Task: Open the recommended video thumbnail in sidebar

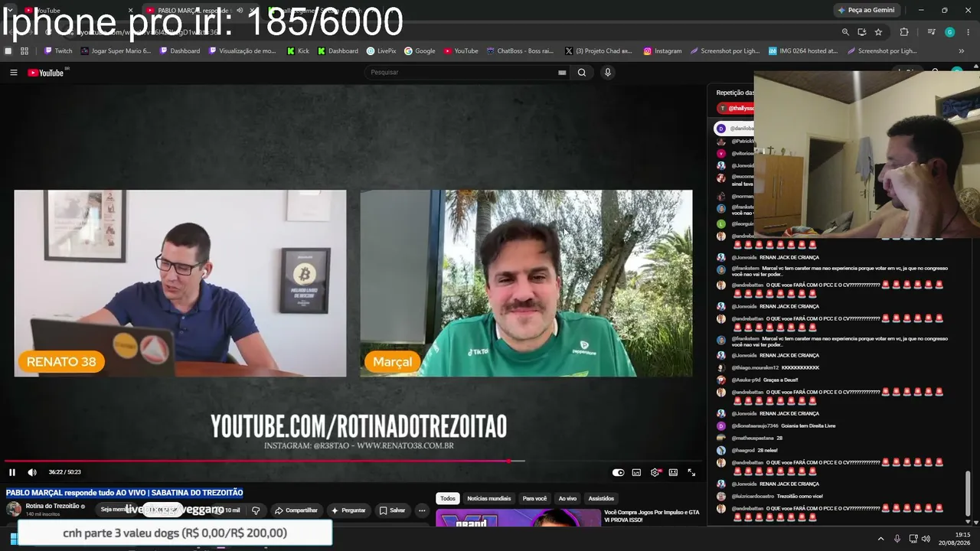Action: [518, 518]
